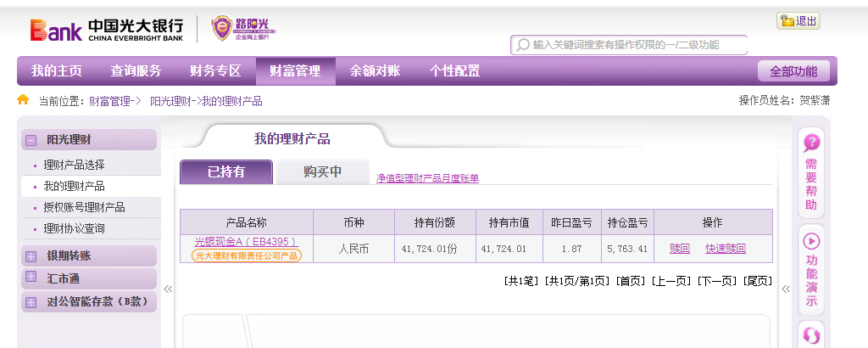Collapse the 阳光理财 menu section
This screenshot has height=348, width=868.
click(31, 140)
